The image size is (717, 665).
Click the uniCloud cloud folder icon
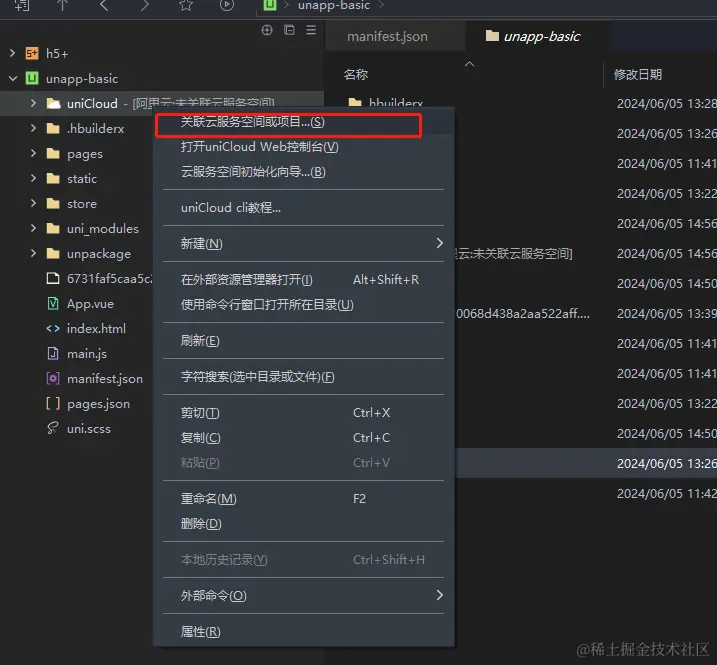54,104
